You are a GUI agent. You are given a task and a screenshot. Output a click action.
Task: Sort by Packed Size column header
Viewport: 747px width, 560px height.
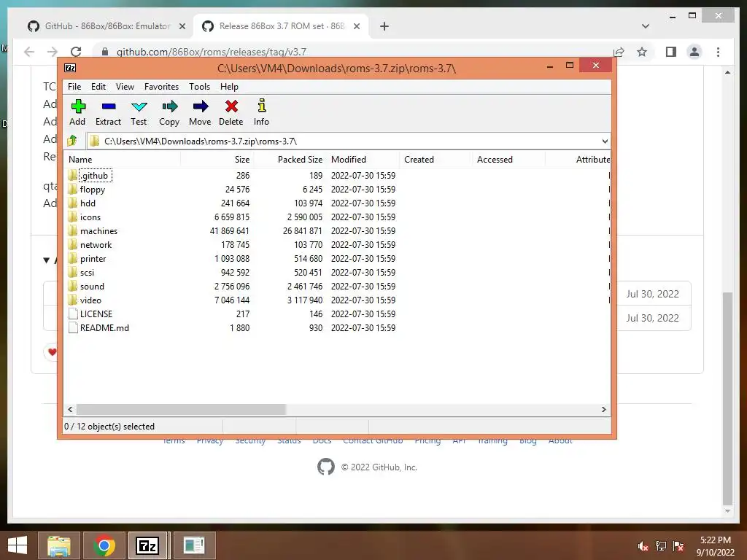pyautogui.click(x=290, y=160)
